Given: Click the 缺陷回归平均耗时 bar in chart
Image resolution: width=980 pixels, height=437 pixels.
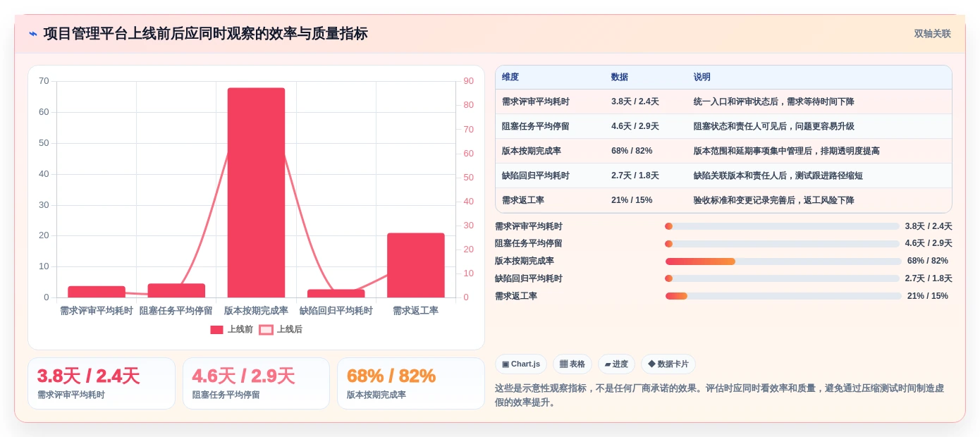Looking at the screenshot, I should pos(336,293).
